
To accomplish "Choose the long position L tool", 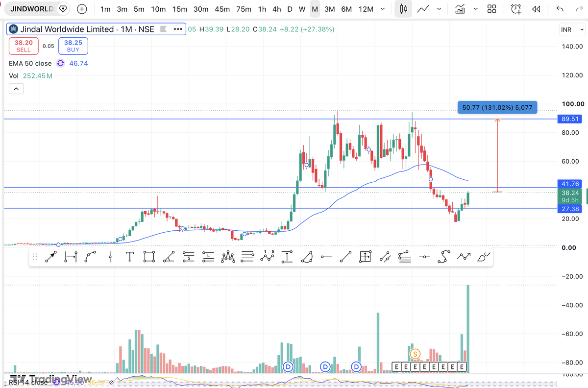I will pos(208,256).
